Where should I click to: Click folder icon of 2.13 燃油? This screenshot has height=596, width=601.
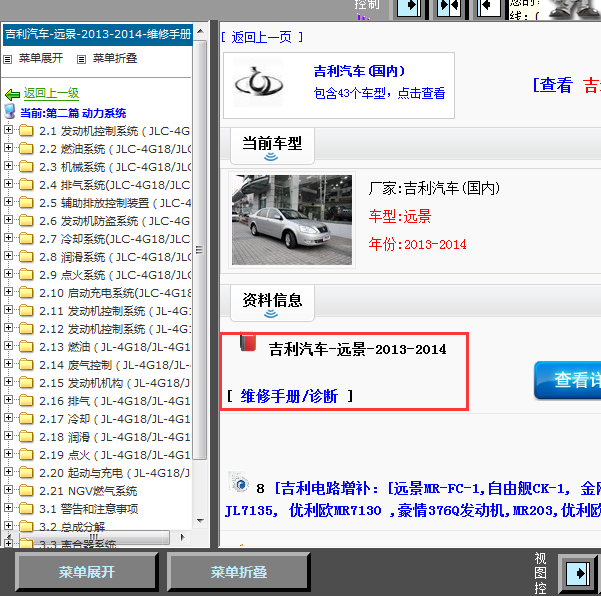(26, 346)
